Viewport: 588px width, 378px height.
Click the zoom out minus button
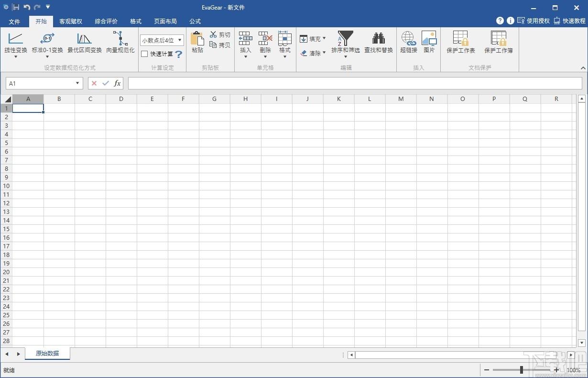point(487,370)
